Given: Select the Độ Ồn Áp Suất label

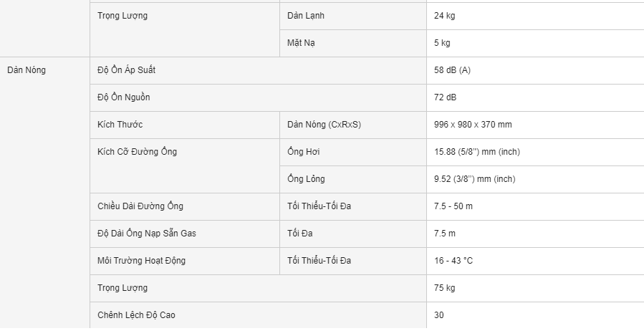Looking at the screenshot, I should click(x=126, y=70).
